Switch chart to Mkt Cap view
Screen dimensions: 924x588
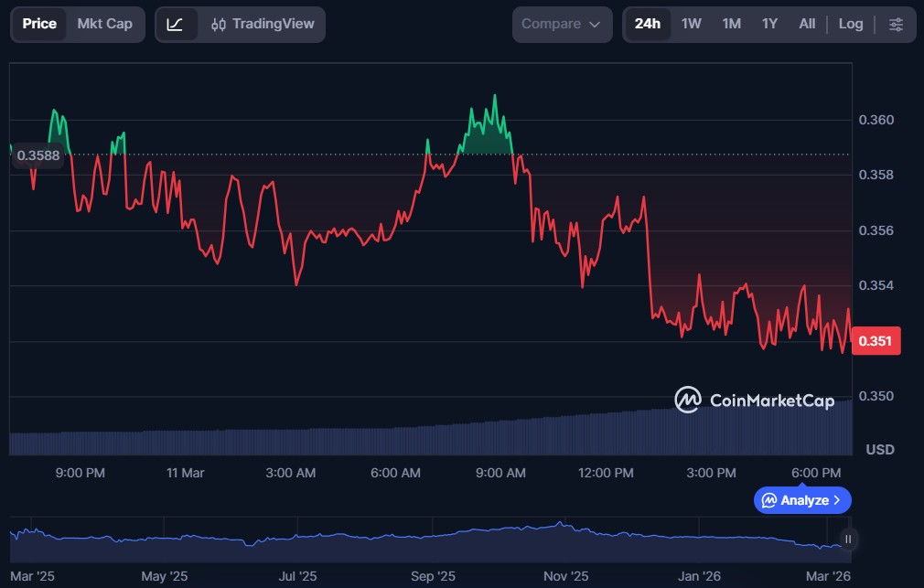[x=104, y=24]
